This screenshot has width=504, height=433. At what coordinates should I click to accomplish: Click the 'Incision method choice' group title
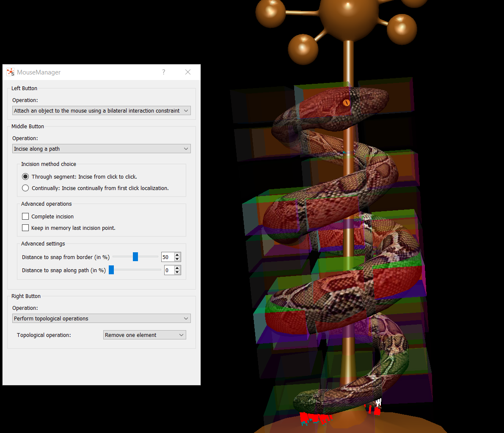tap(49, 164)
